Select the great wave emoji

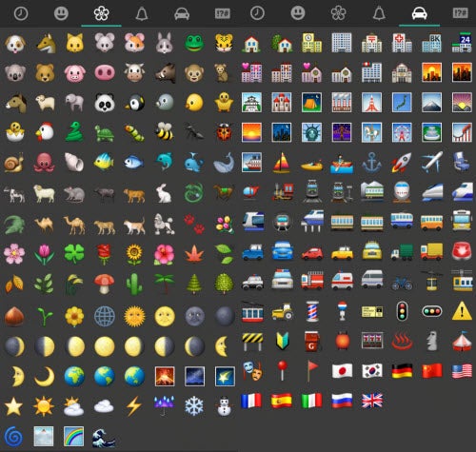coord(104,438)
